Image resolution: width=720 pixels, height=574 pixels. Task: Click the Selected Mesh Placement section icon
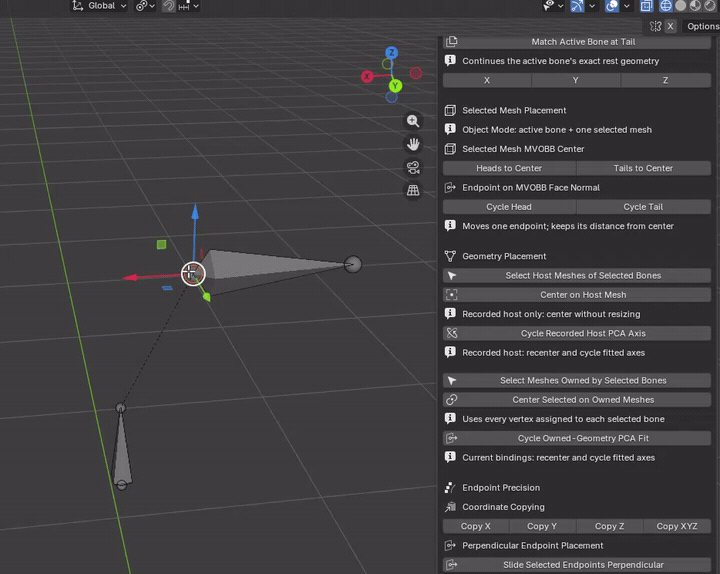point(450,110)
